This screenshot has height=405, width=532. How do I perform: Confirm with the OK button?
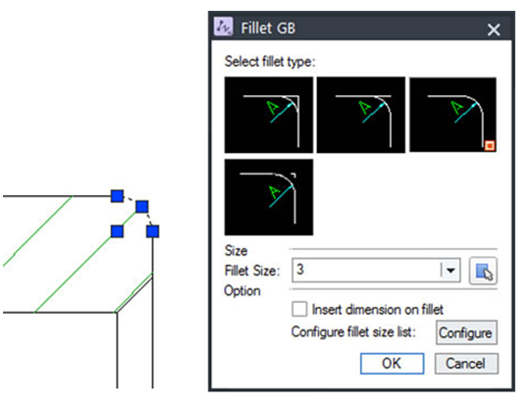pos(393,364)
